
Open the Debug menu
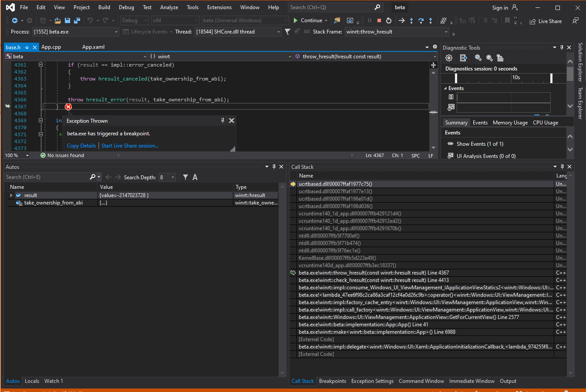(126, 7)
